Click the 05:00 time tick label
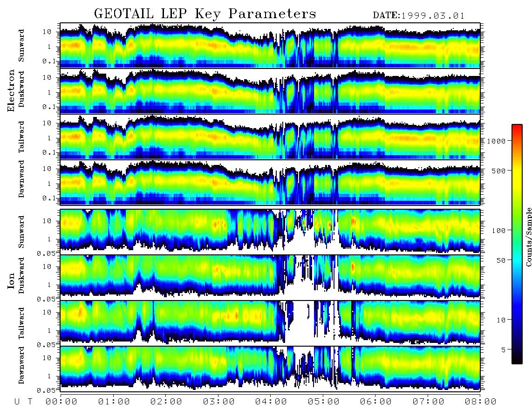The width and height of the screenshot is (532, 410). pyautogui.click(x=323, y=402)
